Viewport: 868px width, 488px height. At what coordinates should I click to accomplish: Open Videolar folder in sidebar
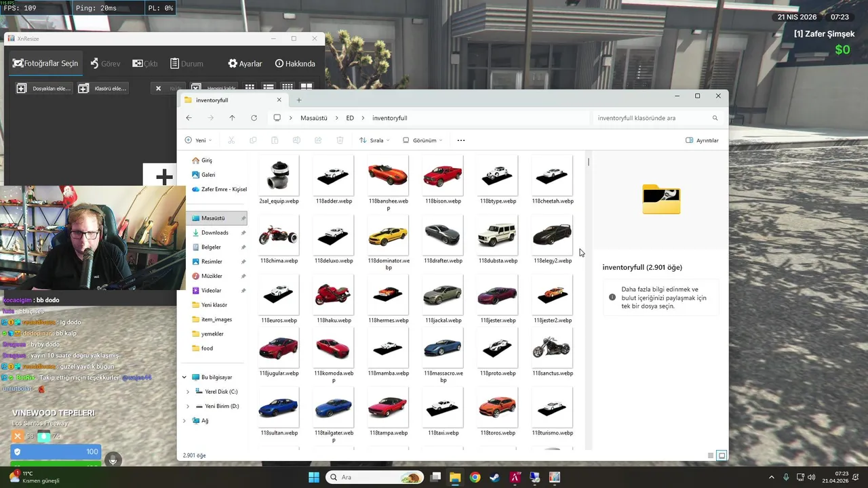[211, 291]
